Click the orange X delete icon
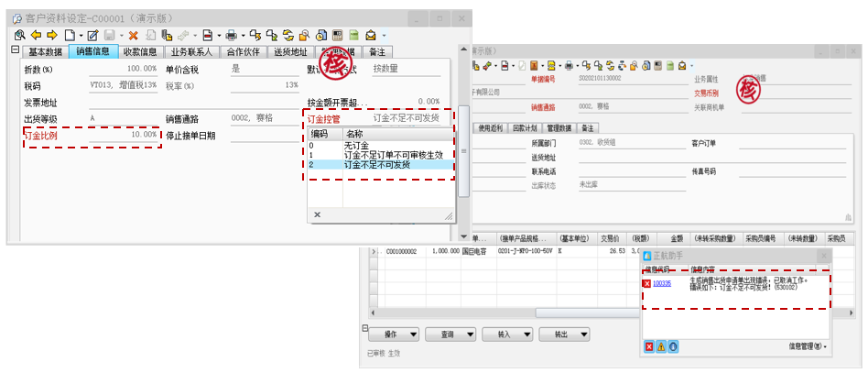This screenshot has width=868, height=373. [133, 36]
